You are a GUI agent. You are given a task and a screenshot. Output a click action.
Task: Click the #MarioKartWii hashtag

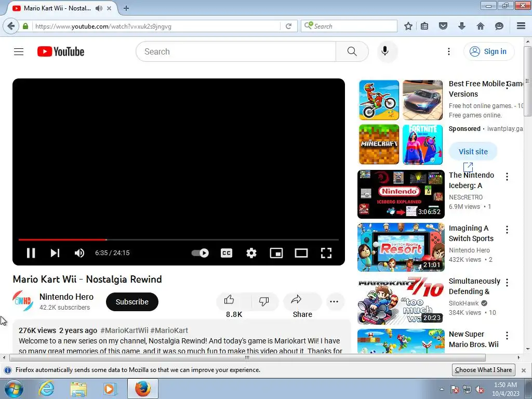click(x=124, y=330)
